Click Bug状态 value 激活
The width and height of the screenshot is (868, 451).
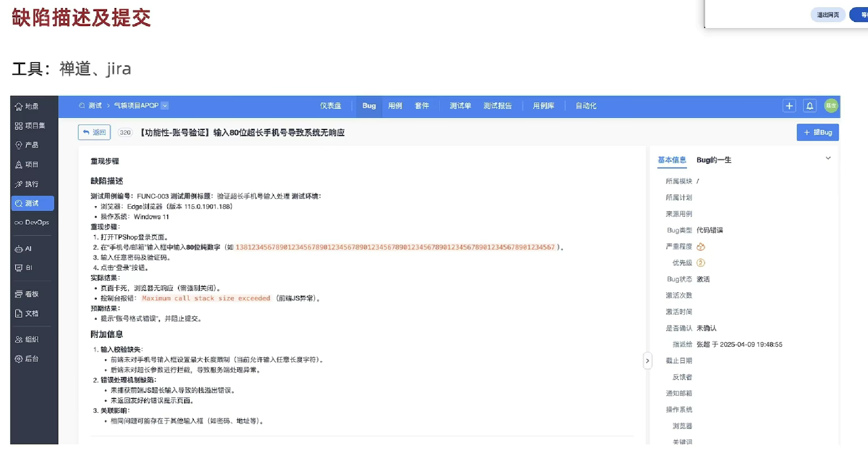click(x=703, y=279)
